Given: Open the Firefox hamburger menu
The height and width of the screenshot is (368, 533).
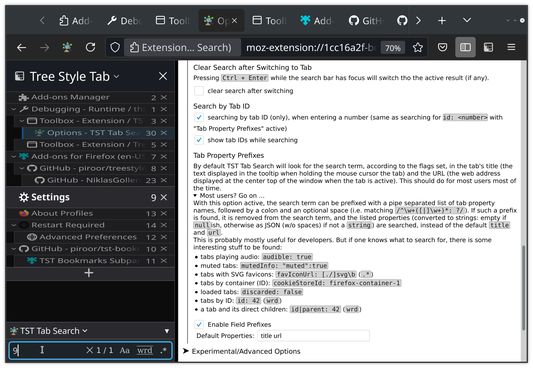Looking at the screenshot, I should click(x=511, y=47).
